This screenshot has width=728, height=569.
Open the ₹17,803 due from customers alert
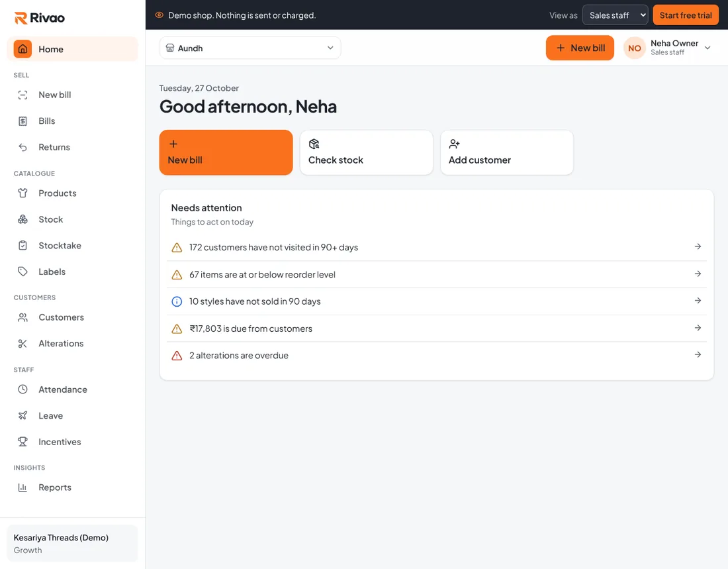[x=436, y=328]
